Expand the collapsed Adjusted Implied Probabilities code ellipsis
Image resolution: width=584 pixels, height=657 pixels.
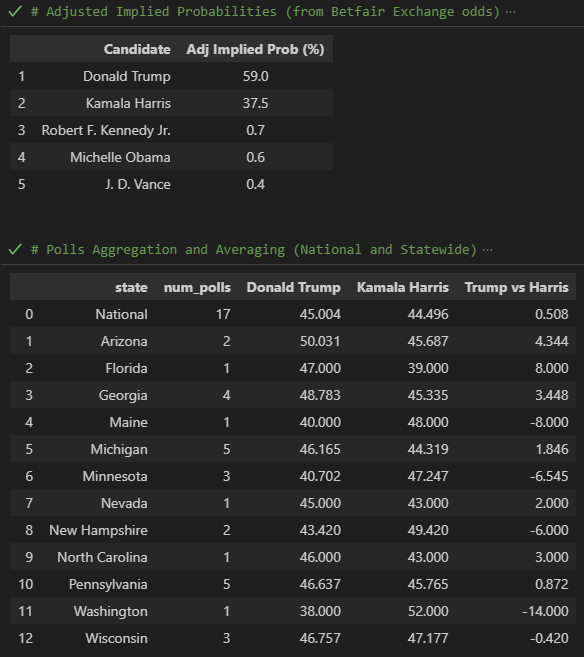tap(510, 12)
